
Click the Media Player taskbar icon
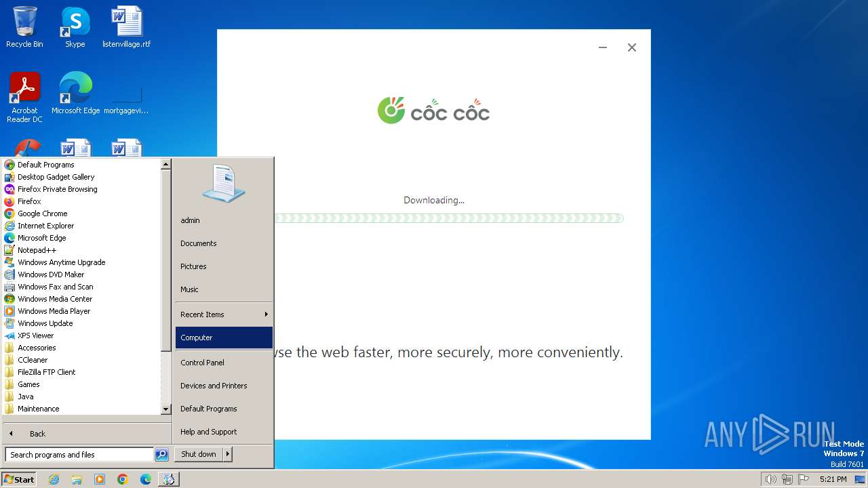point(100,479)
